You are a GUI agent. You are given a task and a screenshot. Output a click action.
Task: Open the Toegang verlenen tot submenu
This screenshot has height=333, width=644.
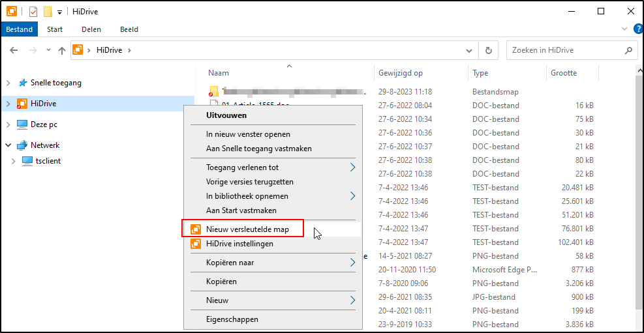273,167
